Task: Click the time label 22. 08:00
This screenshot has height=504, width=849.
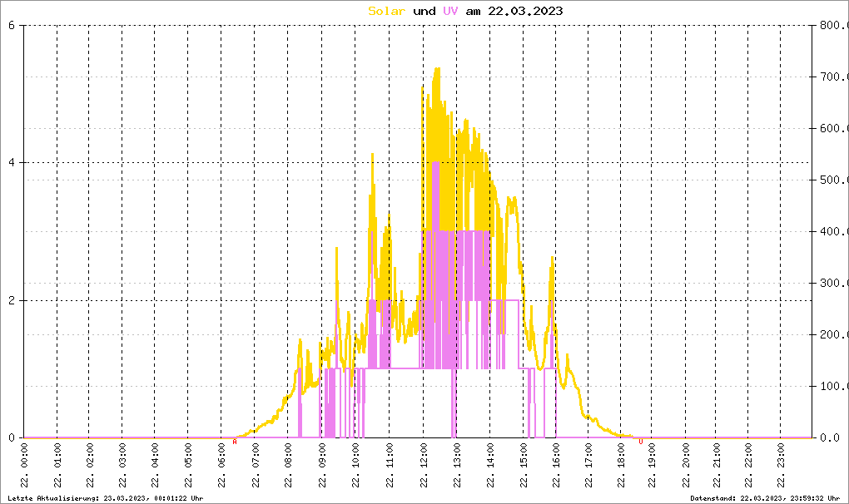Action: pos(287,465)
